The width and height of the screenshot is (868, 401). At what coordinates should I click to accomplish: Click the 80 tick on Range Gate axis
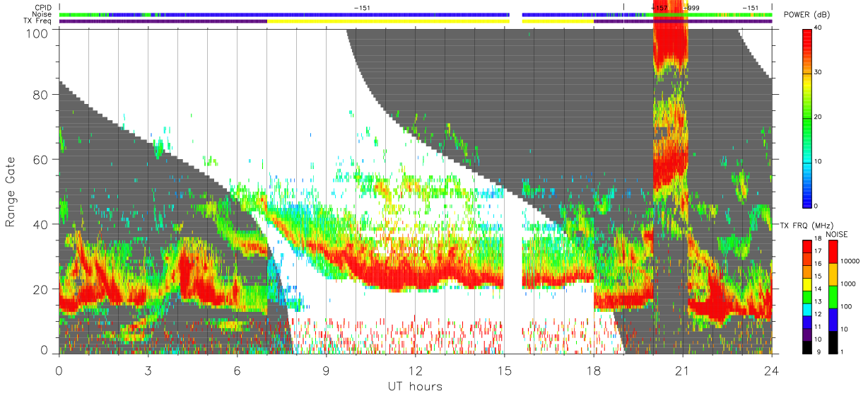coord(41,95)
